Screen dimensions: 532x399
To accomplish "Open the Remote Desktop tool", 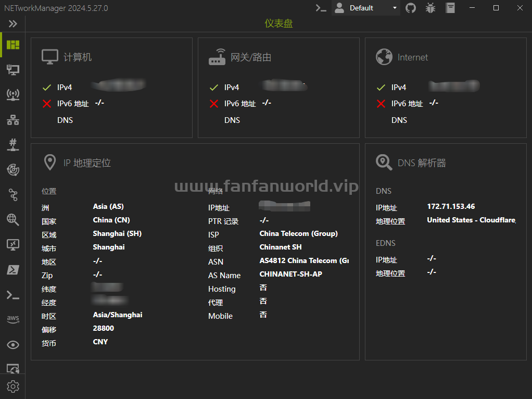I will click(x=13, y=244).
